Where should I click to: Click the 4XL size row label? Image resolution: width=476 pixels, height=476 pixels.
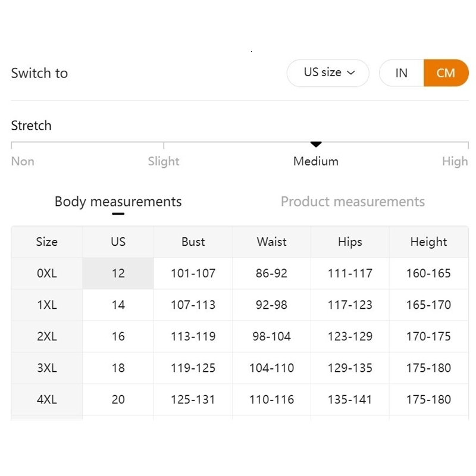(46, 400)
